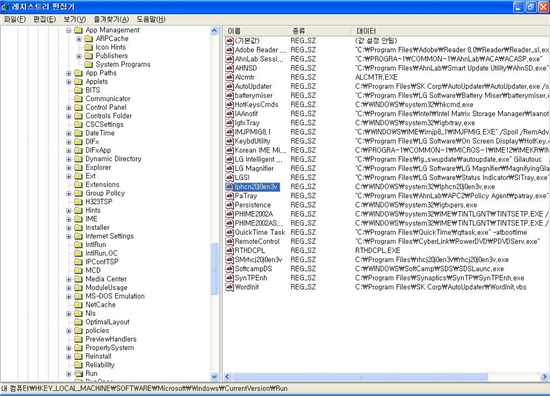
Task: Select the OptimalLayout tree key
Action: coord(107,322)
